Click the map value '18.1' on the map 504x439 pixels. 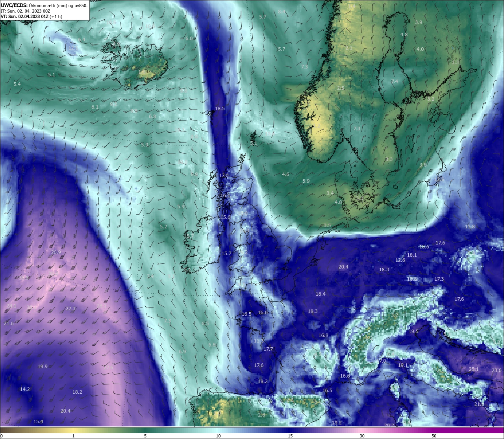click(412, 255)
